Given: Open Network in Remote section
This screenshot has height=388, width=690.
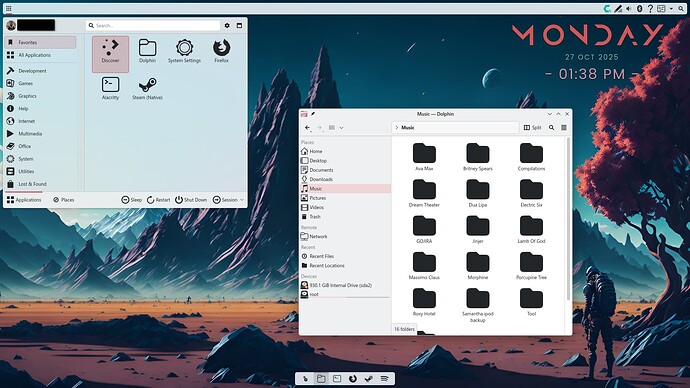Looking at the screenshot, I should tap(345, 236).
